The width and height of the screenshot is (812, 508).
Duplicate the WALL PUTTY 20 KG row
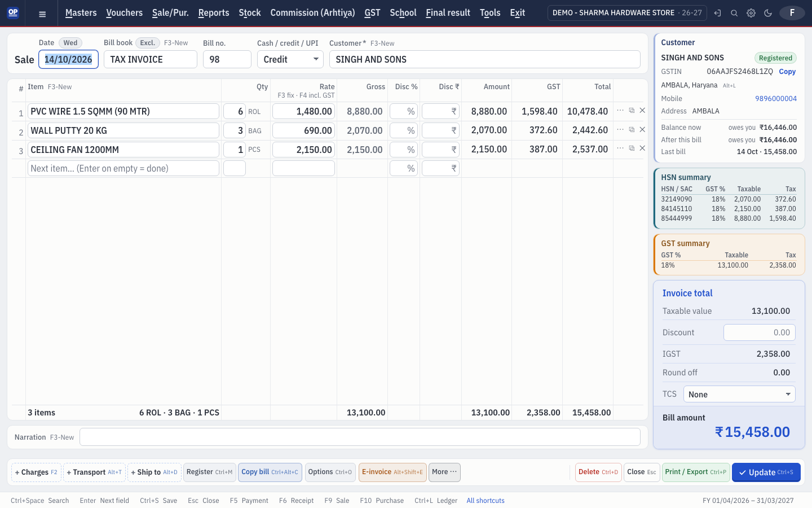click(632, 130)
